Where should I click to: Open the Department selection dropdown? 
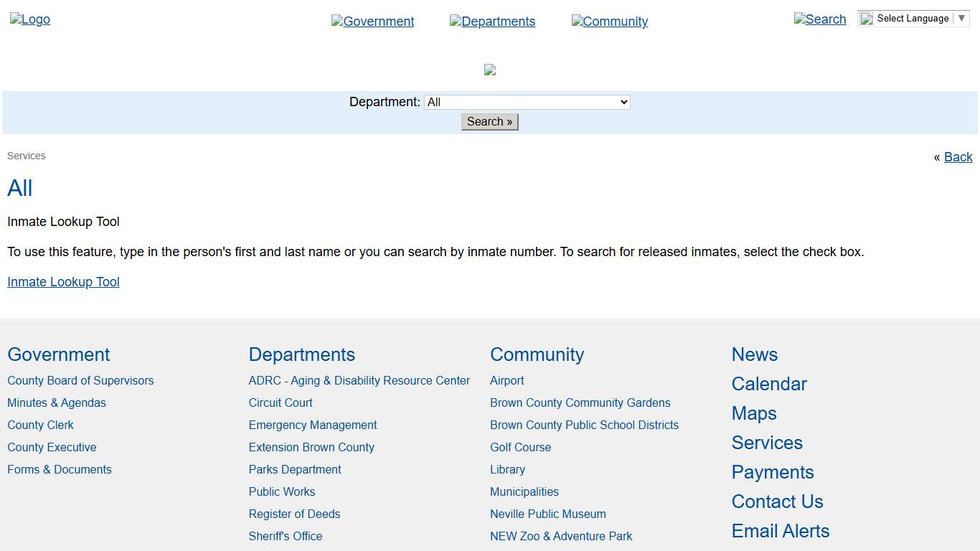(x=527, y=101)
